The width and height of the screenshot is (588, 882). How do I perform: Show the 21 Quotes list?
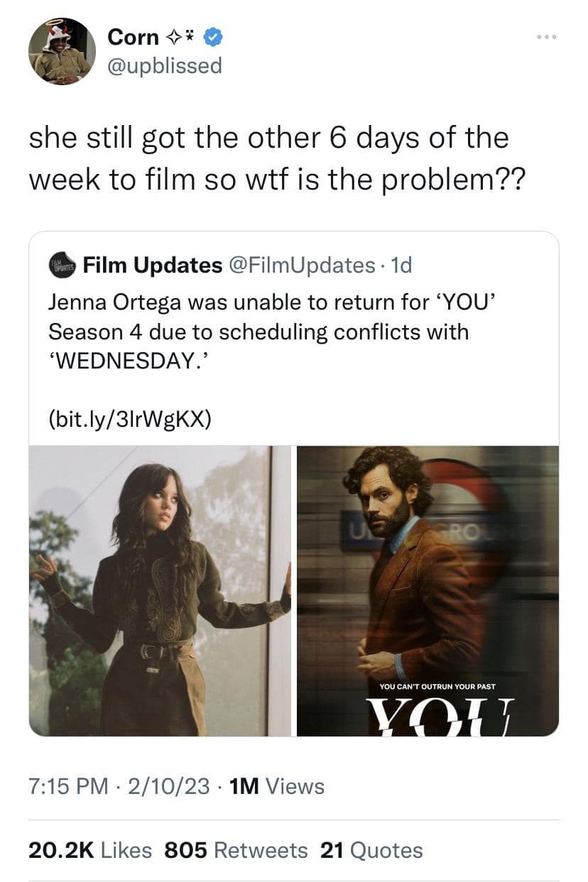[x=371, y=850]
